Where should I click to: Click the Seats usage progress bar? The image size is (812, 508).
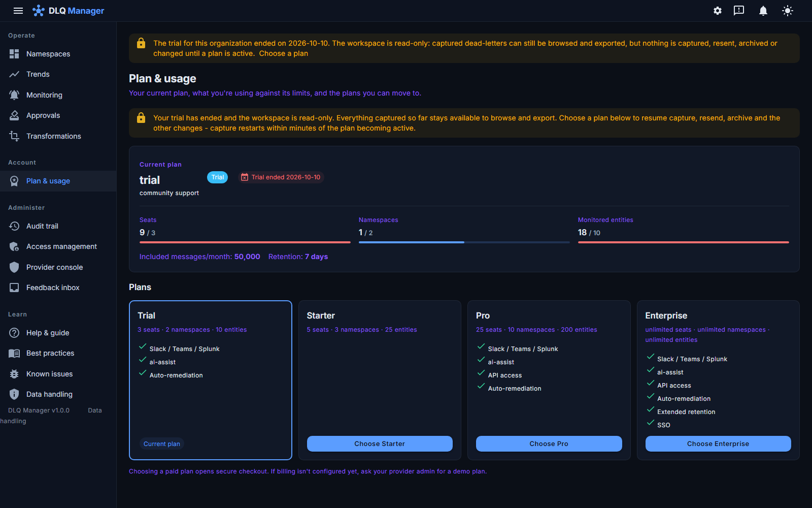click(245, 242)
